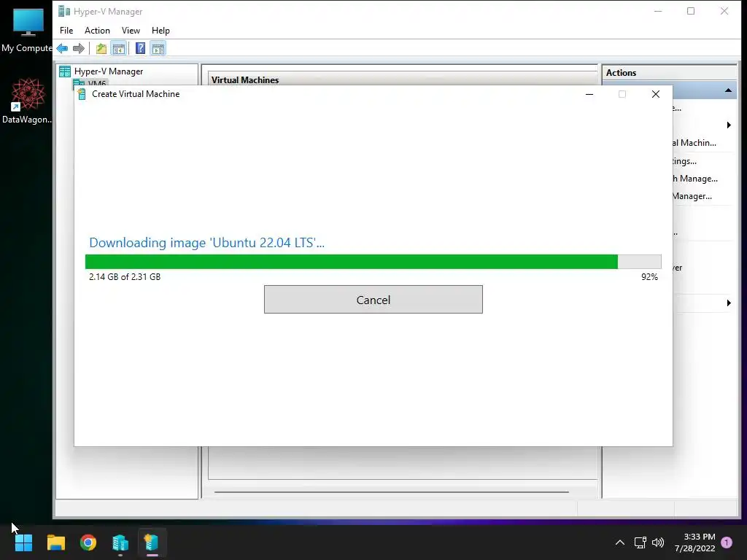Viewport: 747px width, 560px height.
Task: Collapse the Actions pane section arrow
Action: (728, 90)
